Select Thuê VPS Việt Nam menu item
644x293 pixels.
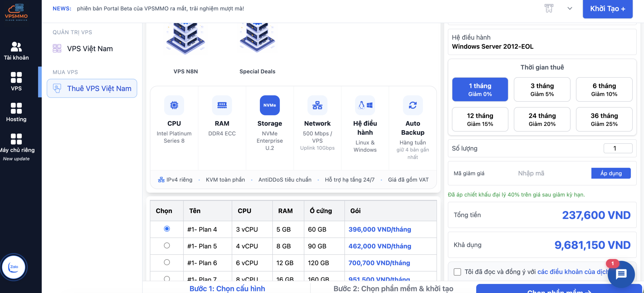coord(92,88)
